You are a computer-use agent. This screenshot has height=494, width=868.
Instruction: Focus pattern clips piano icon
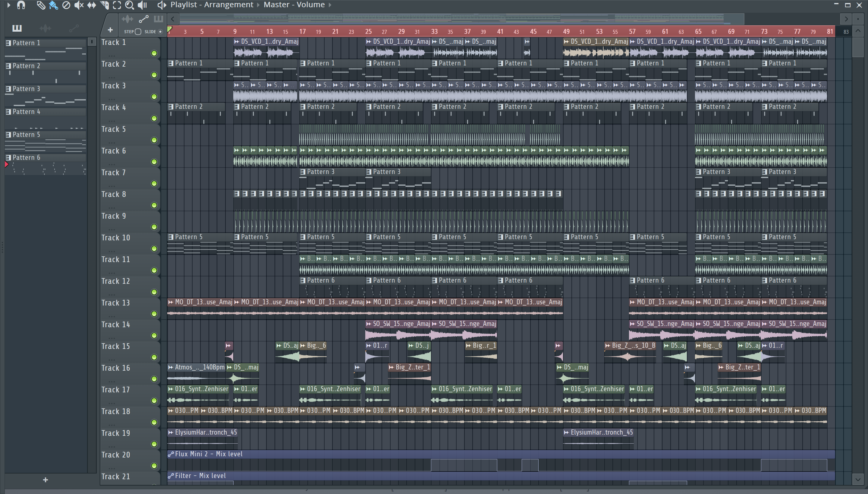point(158,19)
